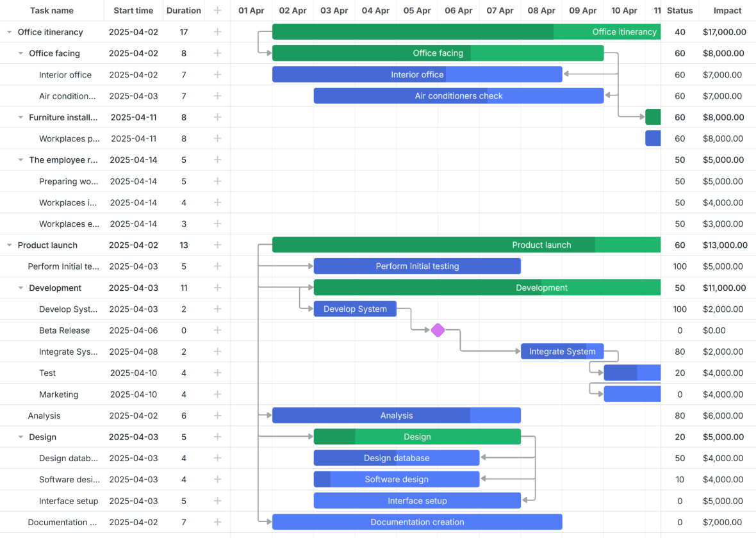
Task: Click the plus icon next to Interior office
Action: [x=217, y=74]
